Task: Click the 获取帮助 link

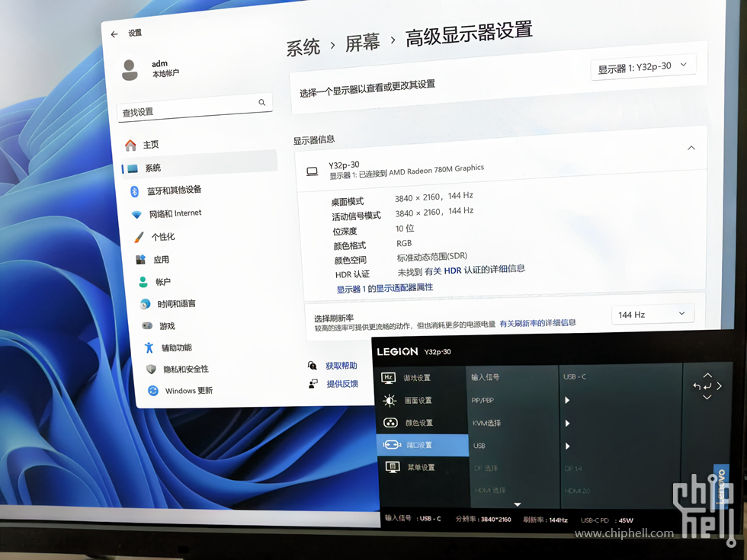Action: coord(341,366)
